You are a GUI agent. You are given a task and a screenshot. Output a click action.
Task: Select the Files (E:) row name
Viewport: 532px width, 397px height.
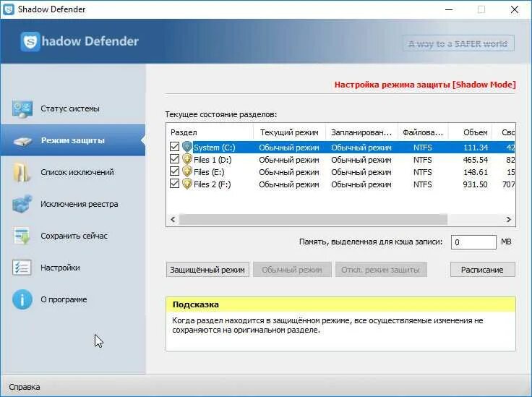(209, 172)
